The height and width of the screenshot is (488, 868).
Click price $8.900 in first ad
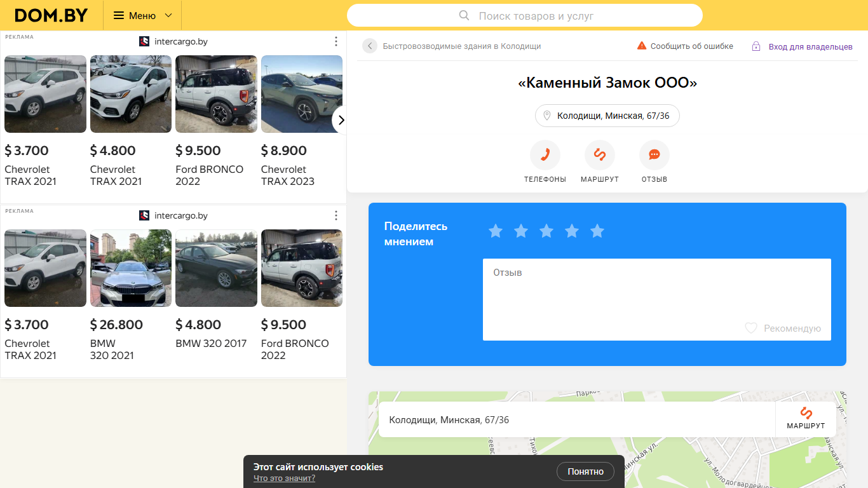[284, 151]
